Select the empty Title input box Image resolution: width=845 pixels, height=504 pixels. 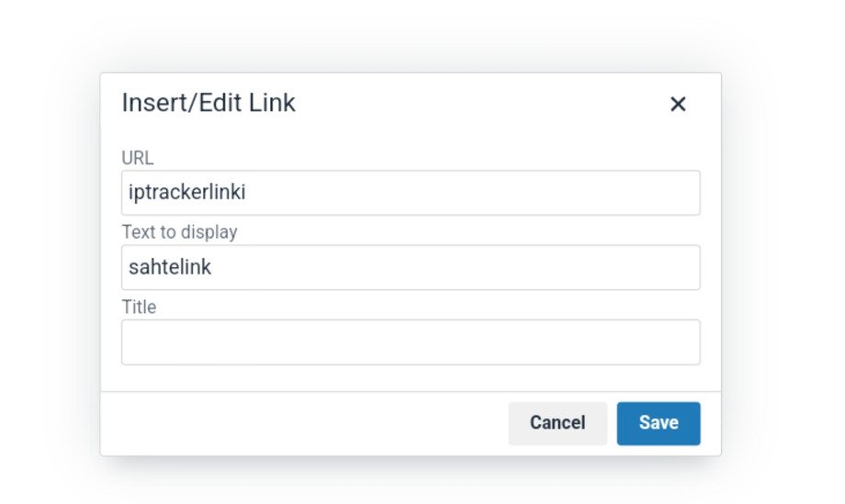tap(411, 342)
